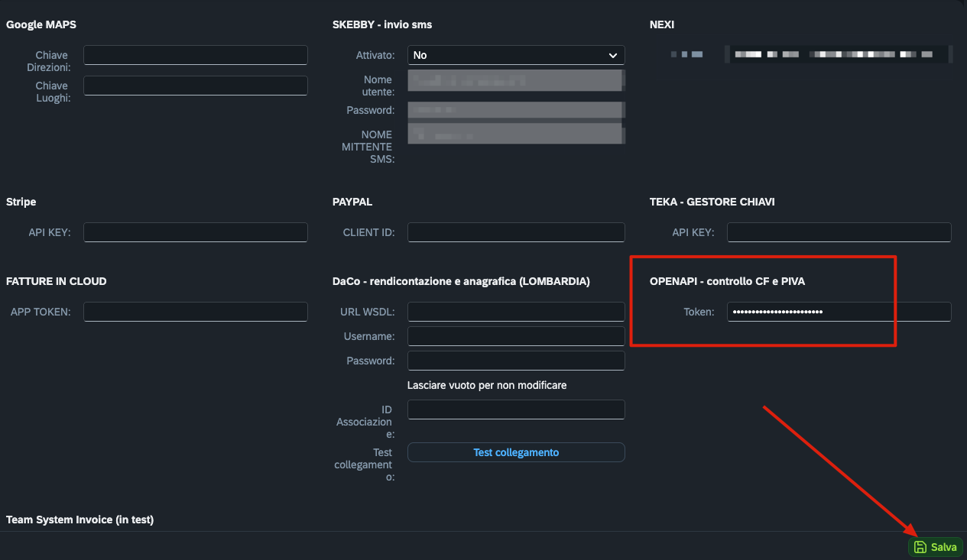Select the PAYPAL CLIENT ID field
The image size is (967, 560).
[515, 232]
